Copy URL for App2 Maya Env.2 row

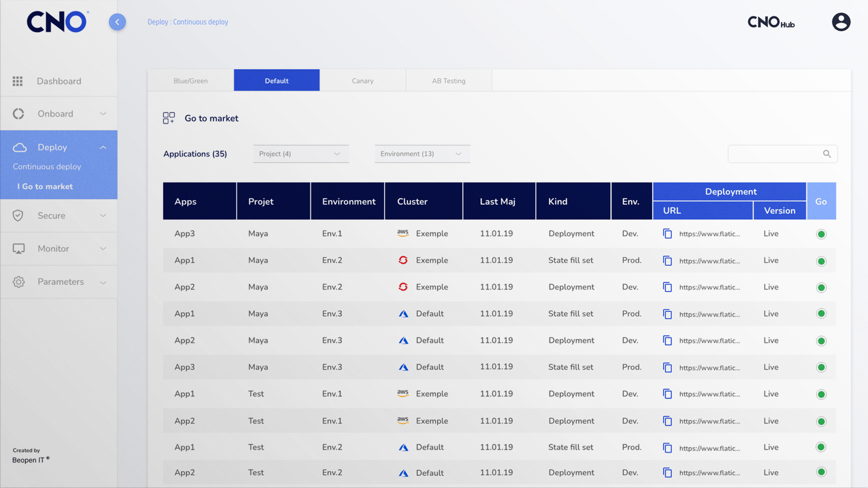tap(667, 287)
